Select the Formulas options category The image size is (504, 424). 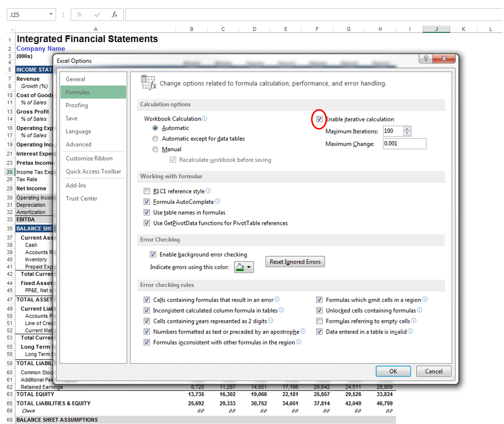93,92
